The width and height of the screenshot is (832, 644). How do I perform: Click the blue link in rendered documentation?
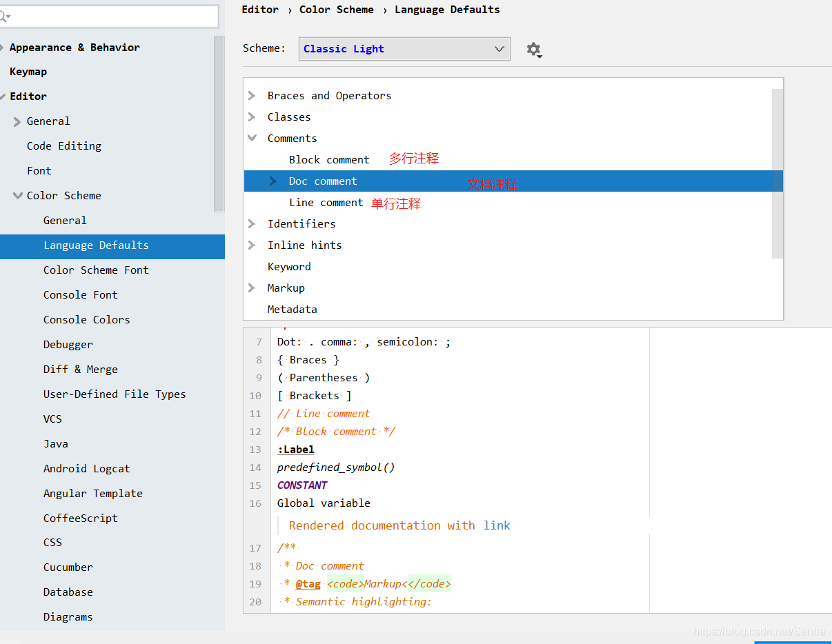pos(497,525)
